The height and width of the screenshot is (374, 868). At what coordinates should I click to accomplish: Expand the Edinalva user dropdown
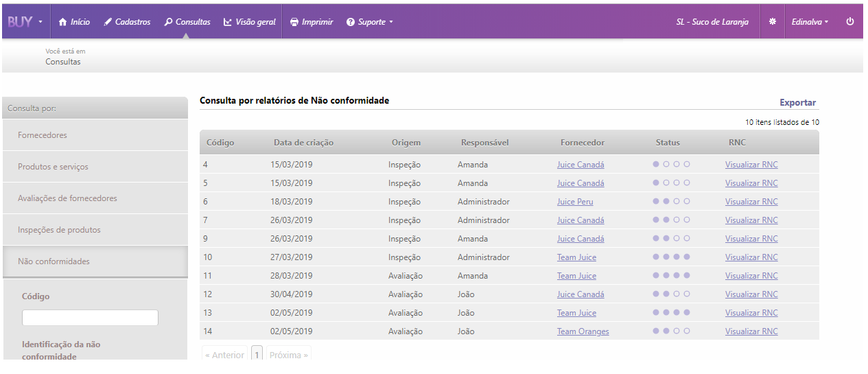point(810,22)
